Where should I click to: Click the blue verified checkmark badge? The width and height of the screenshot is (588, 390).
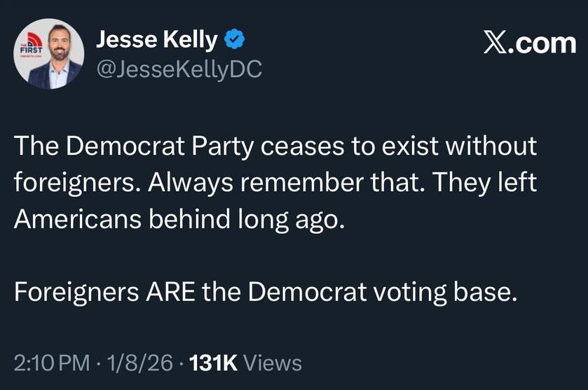pyautogui.click(x=235, y=40)
